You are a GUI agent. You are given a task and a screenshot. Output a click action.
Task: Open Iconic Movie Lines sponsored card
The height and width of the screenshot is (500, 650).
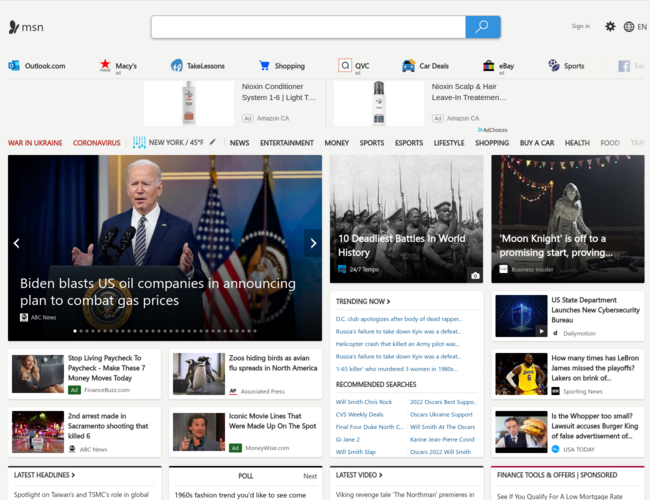(x=245, y=432)
